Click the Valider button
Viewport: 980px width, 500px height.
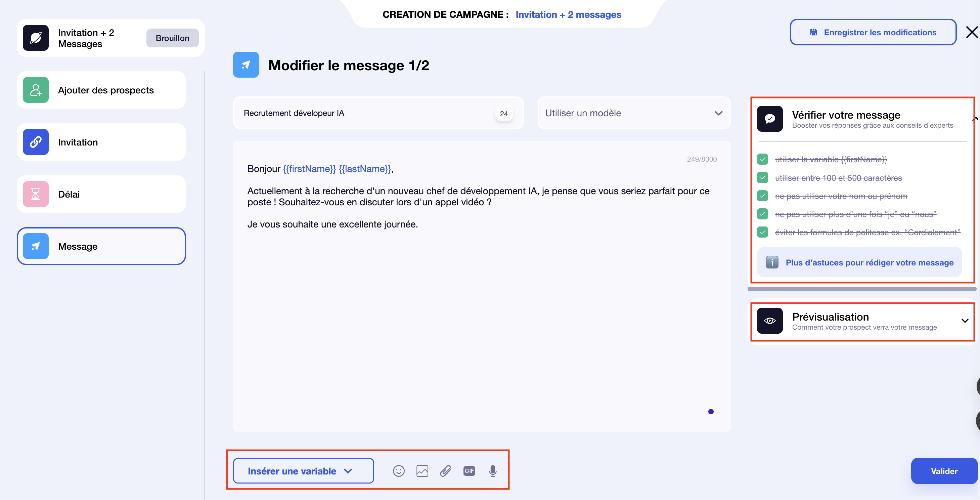944,471
